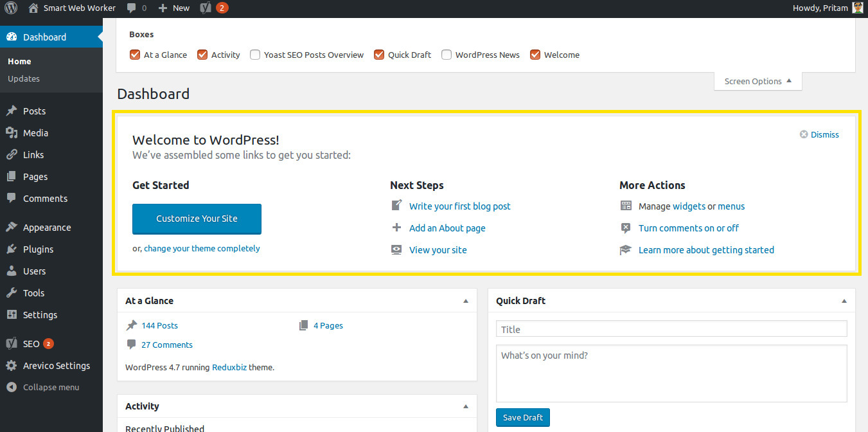868x432 pixels.
Task: Click the menus link under More Actions
Action: pyautogui.click(x=731, y=206)
